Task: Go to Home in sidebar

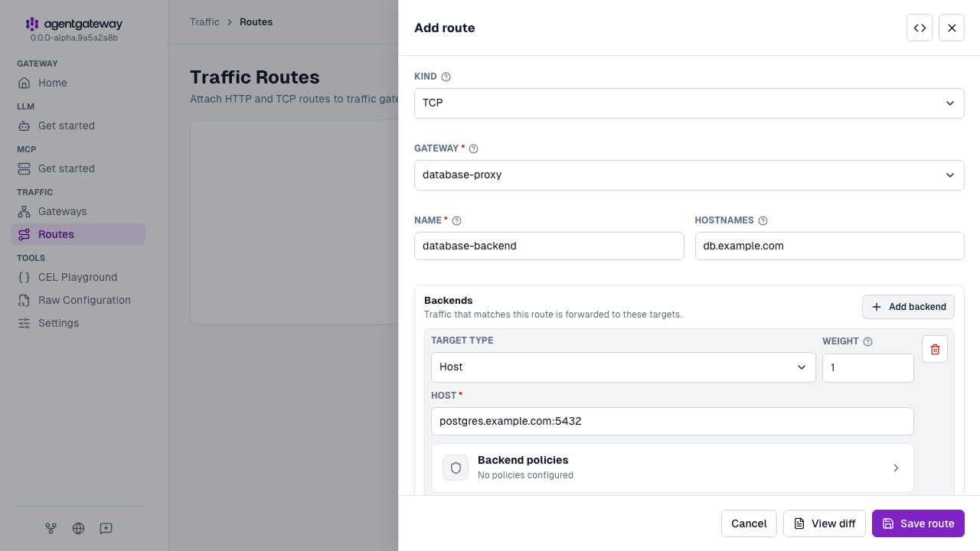Action: 78,83
